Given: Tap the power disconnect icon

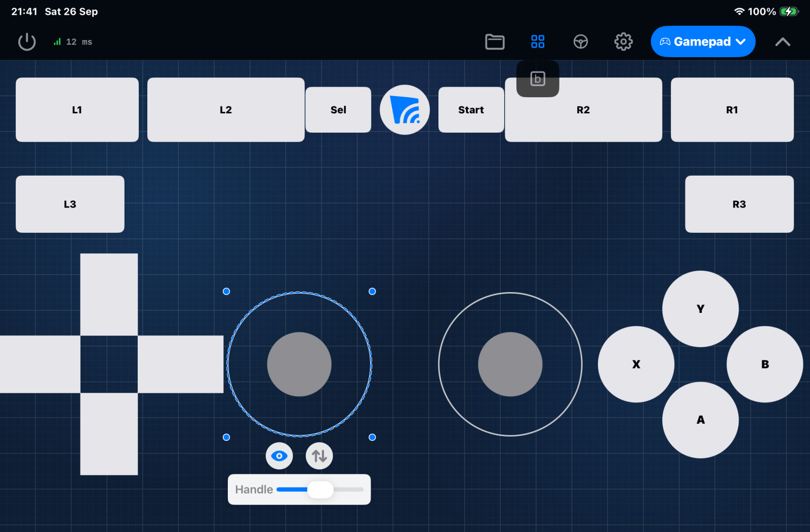Looking at the screenshot, I should 27,42.
